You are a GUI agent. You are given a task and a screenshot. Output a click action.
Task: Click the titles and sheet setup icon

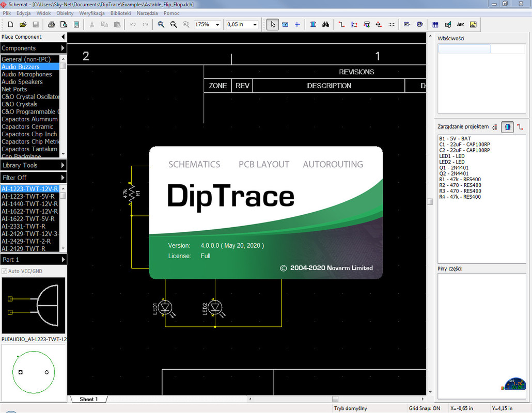pyautogui.click(x=76, y=24)
